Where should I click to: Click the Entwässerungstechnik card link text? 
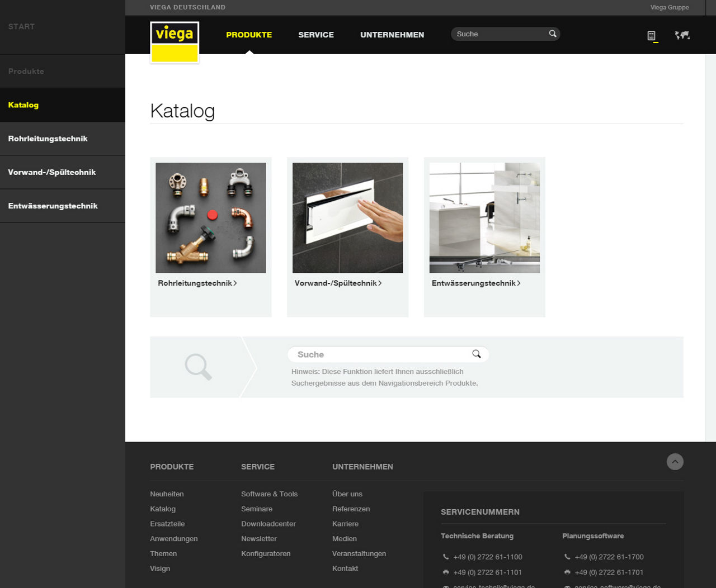474,283
